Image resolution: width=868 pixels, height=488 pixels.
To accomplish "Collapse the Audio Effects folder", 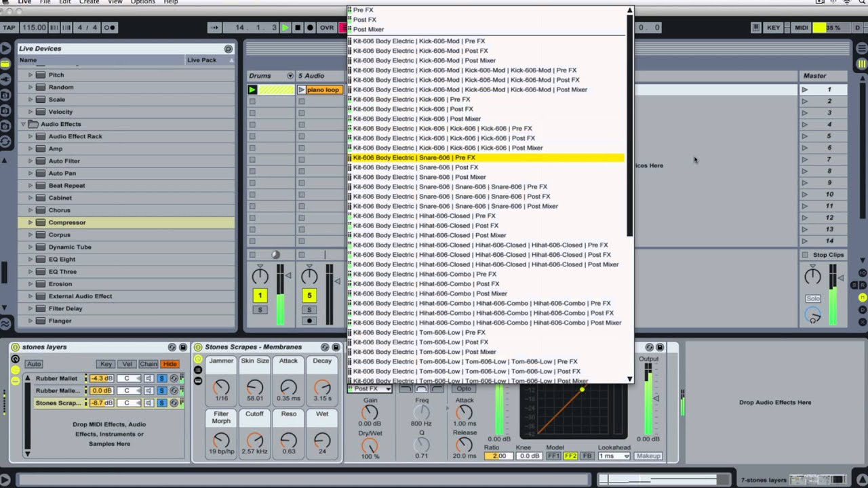I will point(23,124).
